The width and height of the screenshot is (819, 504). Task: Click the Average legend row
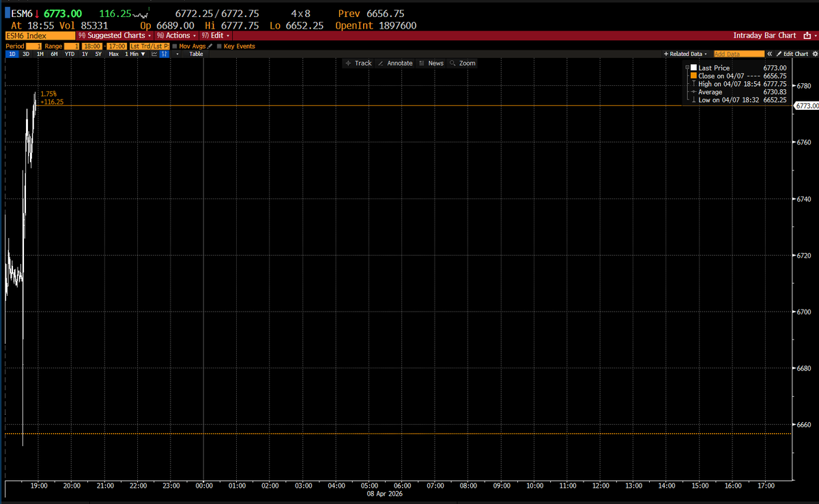tap(738, 92)
